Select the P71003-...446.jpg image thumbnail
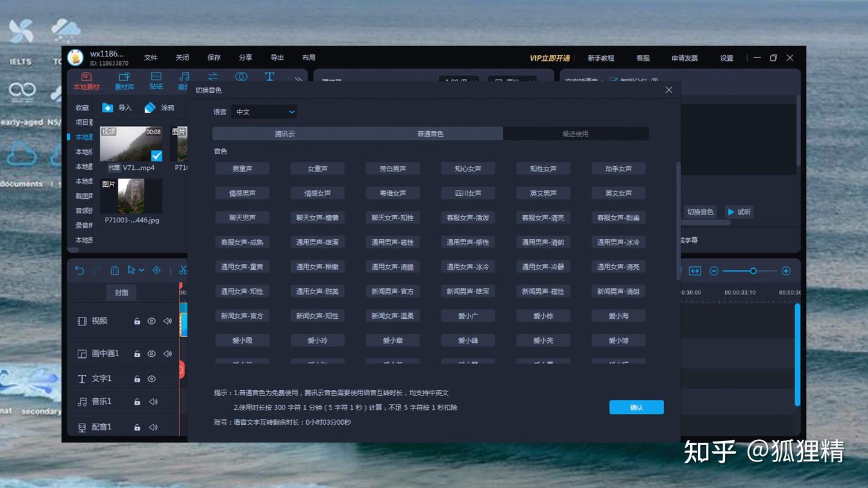 point(131,196)
